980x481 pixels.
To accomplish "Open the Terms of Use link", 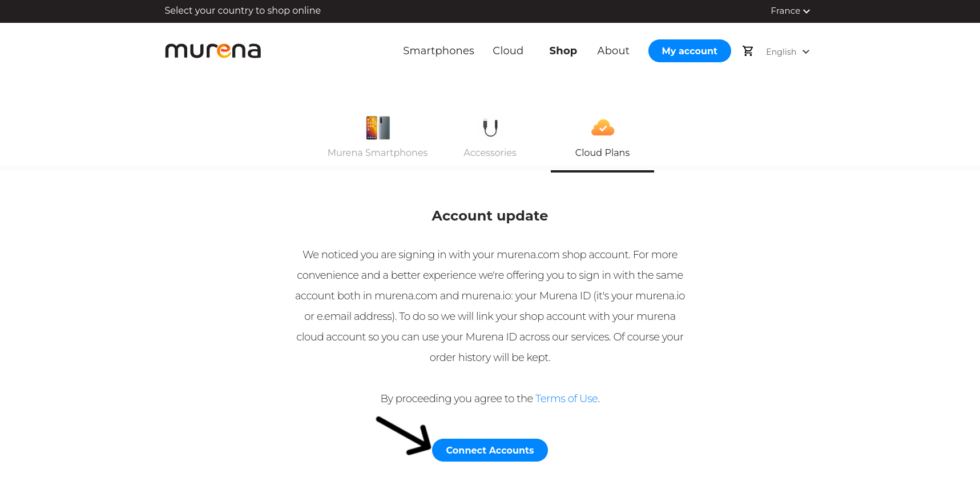I will tap(566, 399).
